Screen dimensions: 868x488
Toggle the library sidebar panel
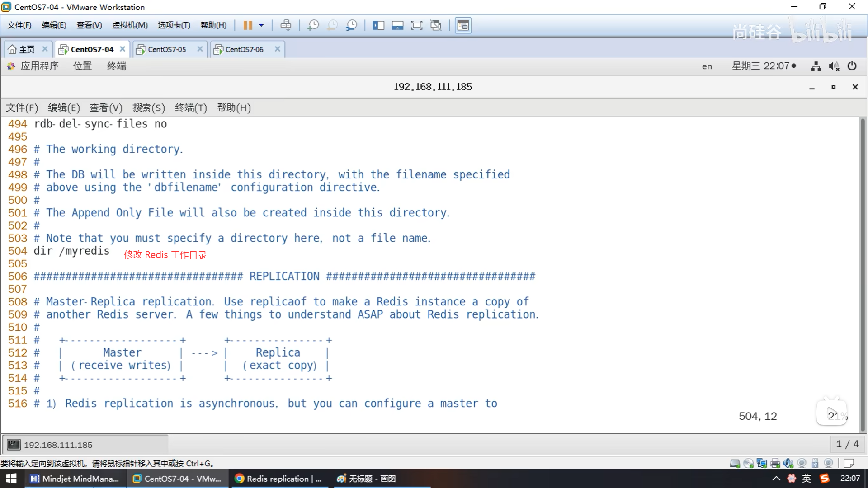click(378, 25)
